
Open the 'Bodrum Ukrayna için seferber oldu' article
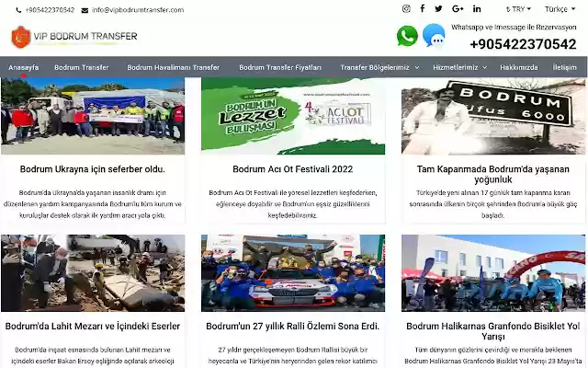tap(93, 169)
